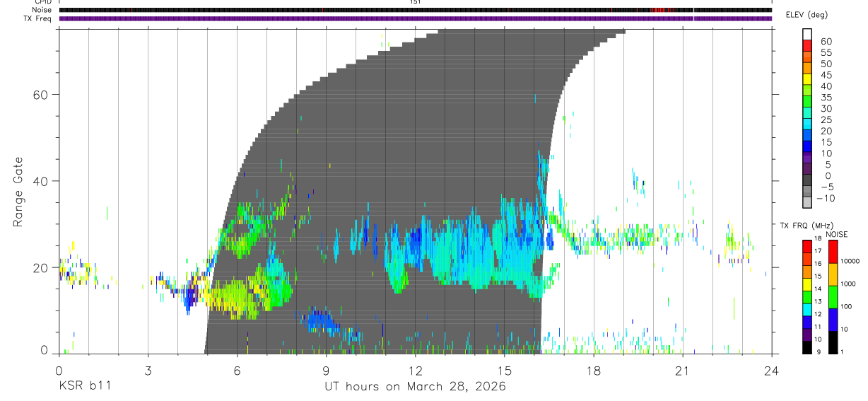Select the green NOISE swatch between 100 and 1000
Screen dimensions: 868x401
point(833,296)
